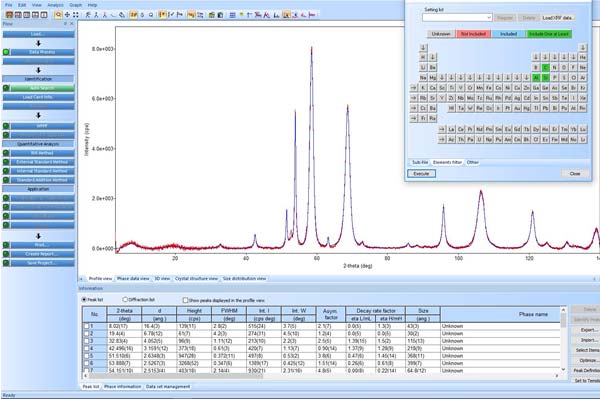Click the highlighted d-value display toolbar icon
Viewport: 600px width, 400px height.
click(133, 15)
